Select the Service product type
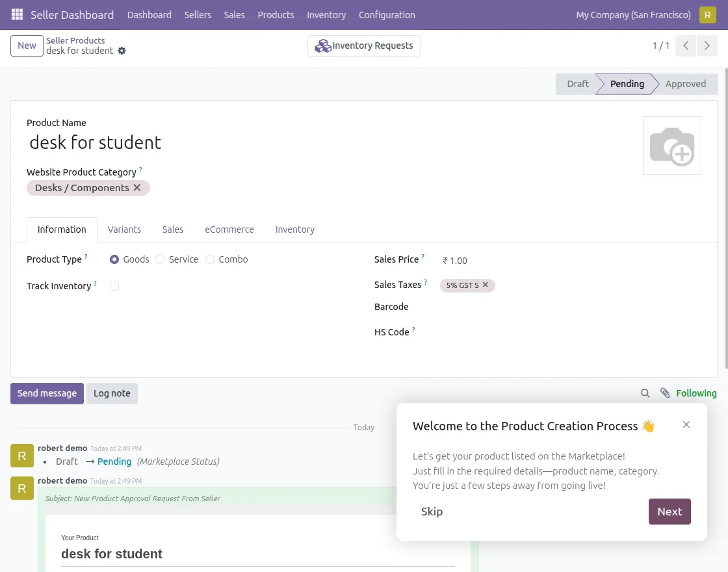Screen dimensions: 728x572 [160, 259]
